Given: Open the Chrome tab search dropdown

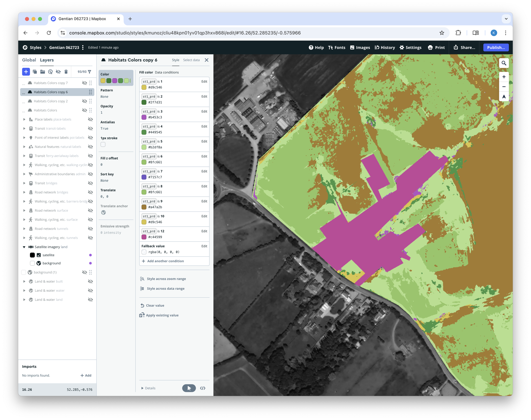Looking at the screenshot, I should pos(506,19).
